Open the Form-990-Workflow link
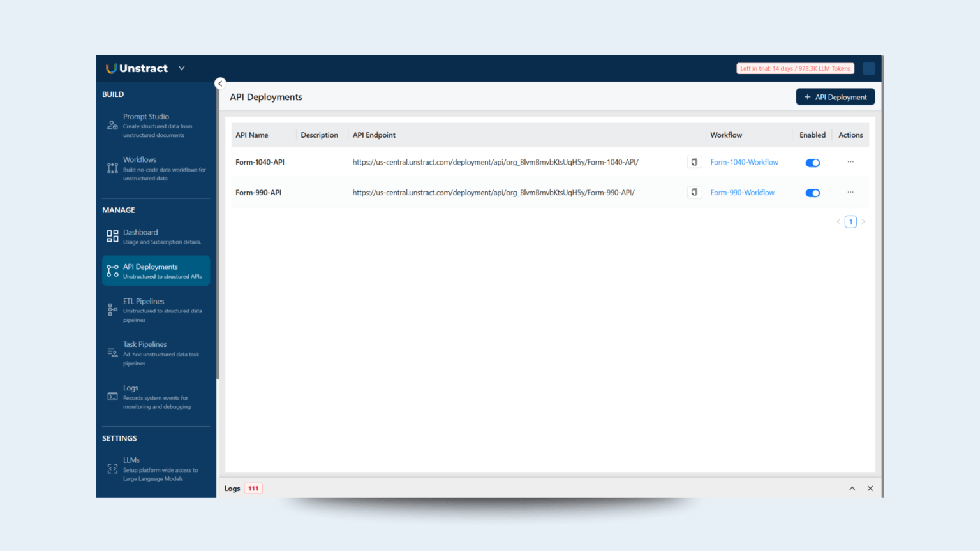This screenshot has height=551, width=980. pyautogui.click(x=742, y=192)
